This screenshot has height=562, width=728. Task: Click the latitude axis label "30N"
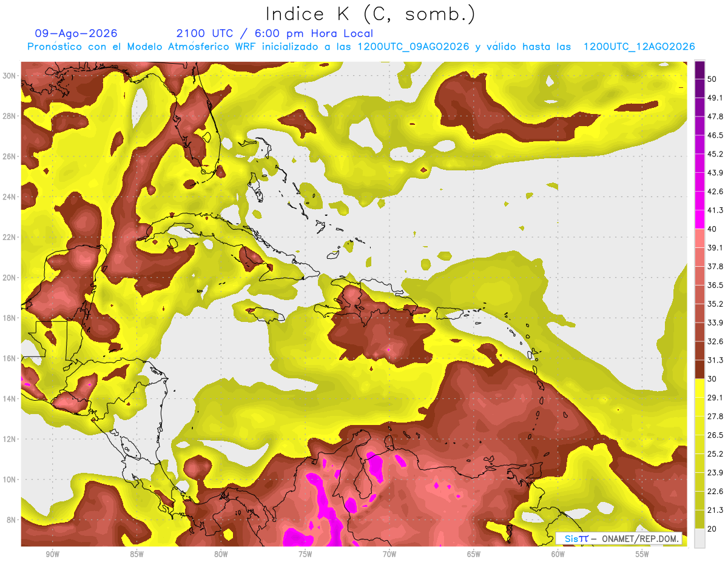click(9, 76)
